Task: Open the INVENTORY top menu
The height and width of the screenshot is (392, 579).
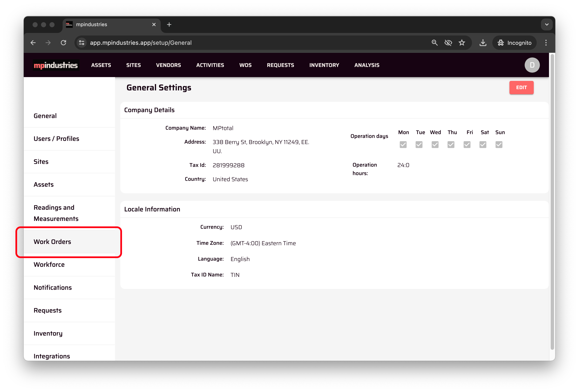Action: [324, 65]
